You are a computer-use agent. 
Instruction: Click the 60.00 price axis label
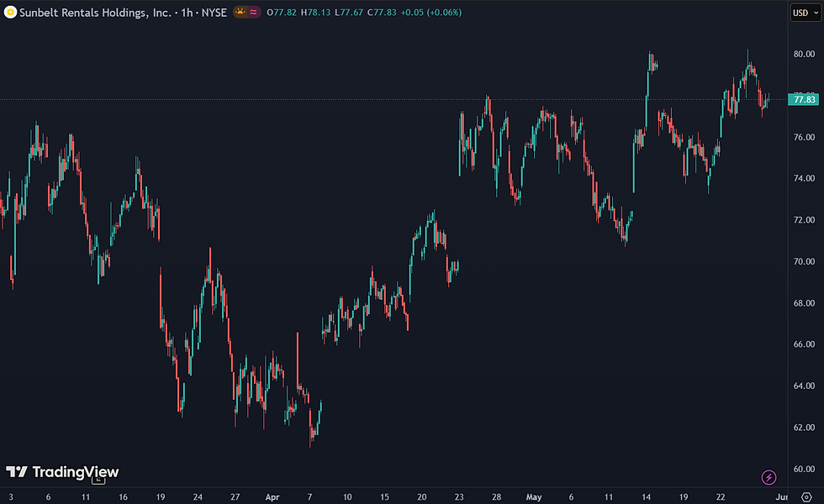click(x=804, y=469)
